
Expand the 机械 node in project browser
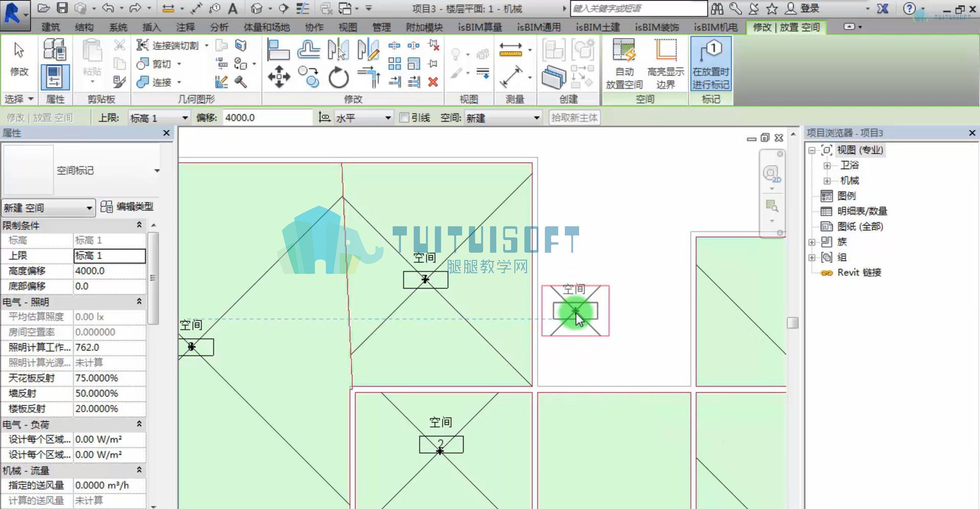pos(827,181)
